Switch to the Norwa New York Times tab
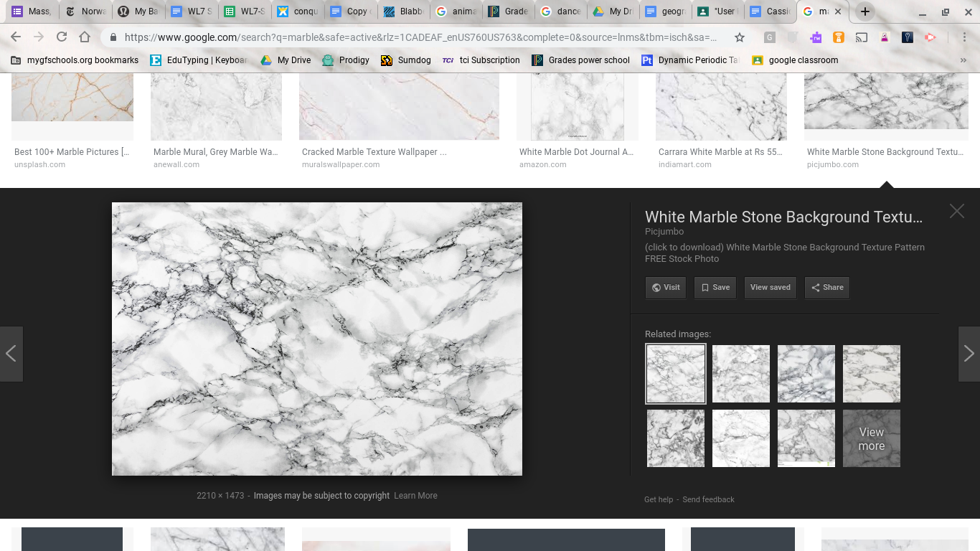The width and height of the screenshot is (980, 551). [85, 11]
